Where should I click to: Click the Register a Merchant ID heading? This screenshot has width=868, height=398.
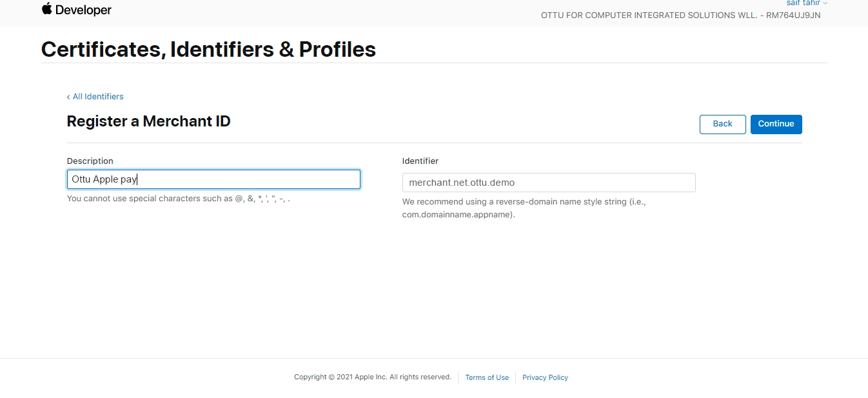pos(148,121)
